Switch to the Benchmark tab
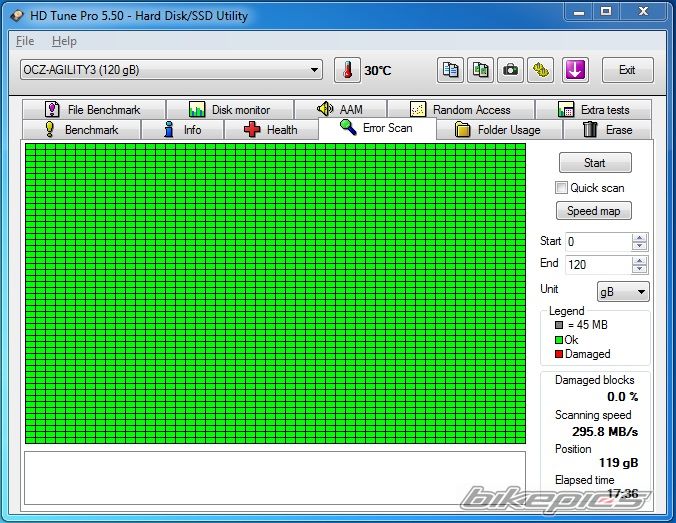This screenshot has height=523, width=676. pos(82,130)
